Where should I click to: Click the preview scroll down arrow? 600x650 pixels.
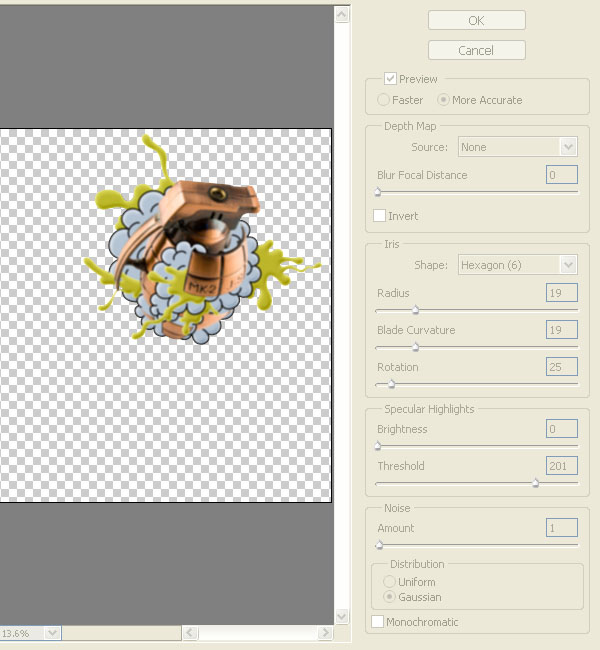(342, 616)
